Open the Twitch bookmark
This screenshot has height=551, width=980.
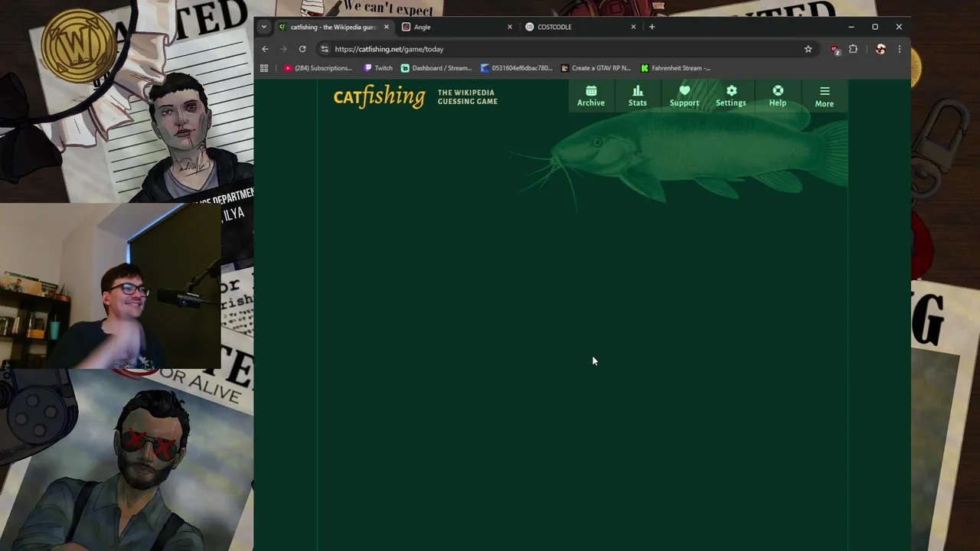coord(378,68)
